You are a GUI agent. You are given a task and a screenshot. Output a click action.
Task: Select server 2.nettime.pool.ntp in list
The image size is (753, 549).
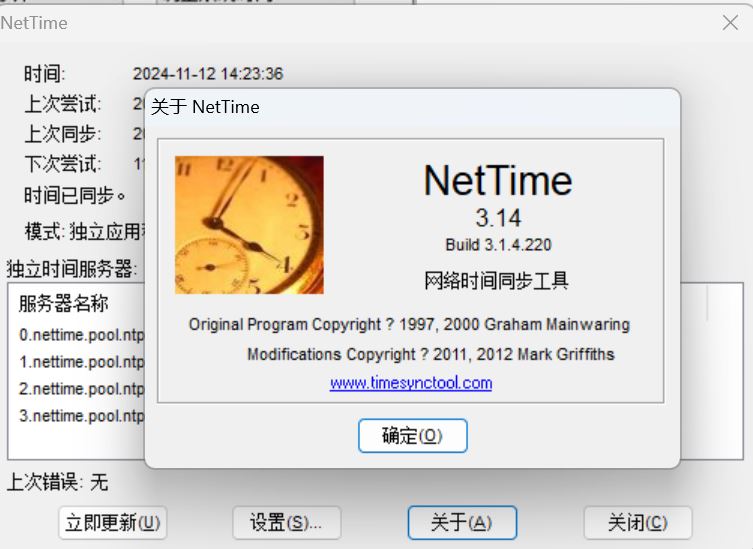[82, 388]
